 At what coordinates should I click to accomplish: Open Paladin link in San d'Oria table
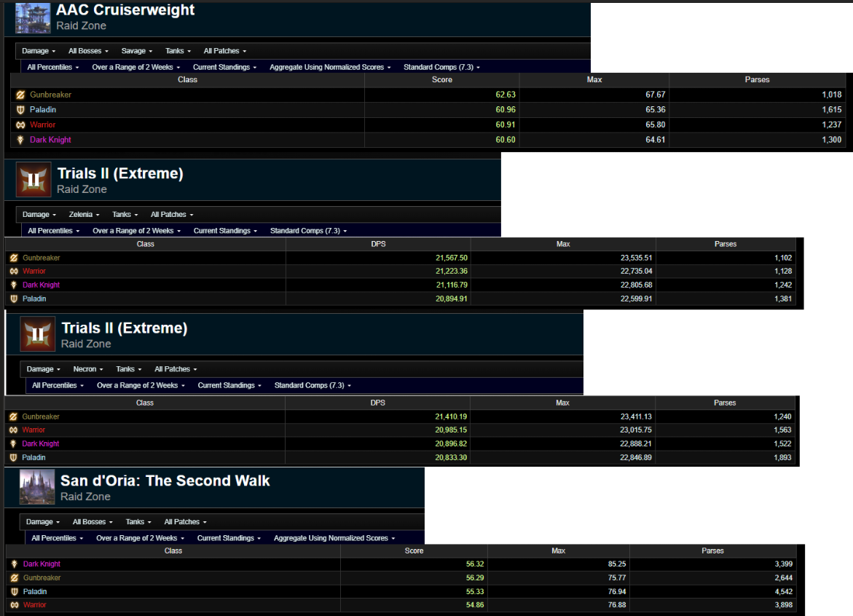pos(35,591)
